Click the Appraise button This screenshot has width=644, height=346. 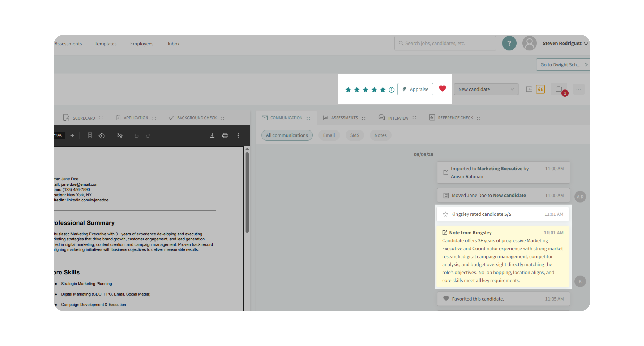pyautogui.click(x=415, y=89)
